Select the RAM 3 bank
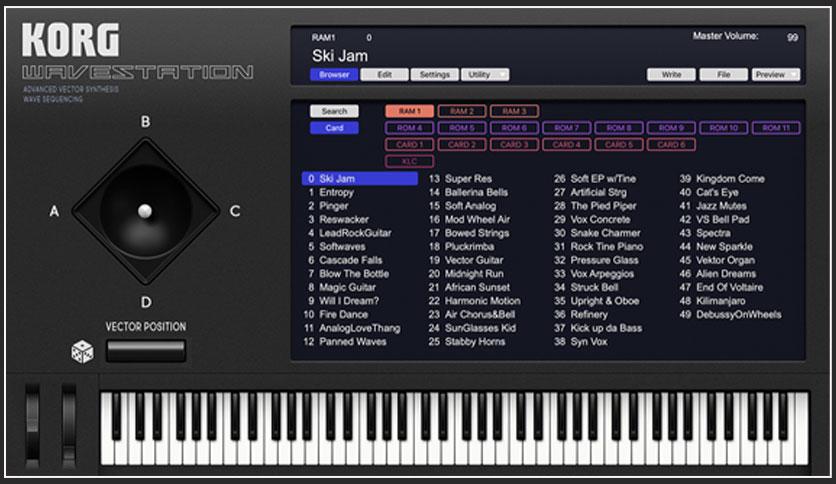Image resolution: width=836 pixels, height=484 pixels. 514,111
